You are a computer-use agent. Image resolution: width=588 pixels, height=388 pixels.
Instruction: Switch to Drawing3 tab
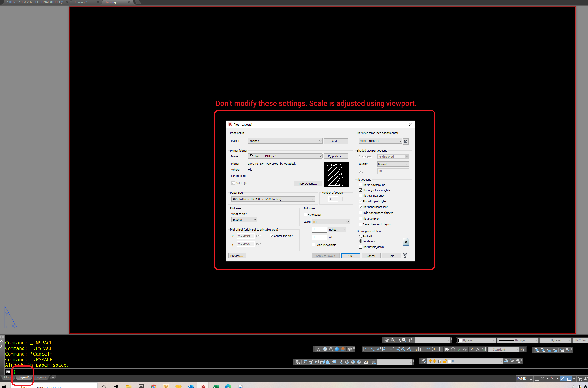point(111,2)
